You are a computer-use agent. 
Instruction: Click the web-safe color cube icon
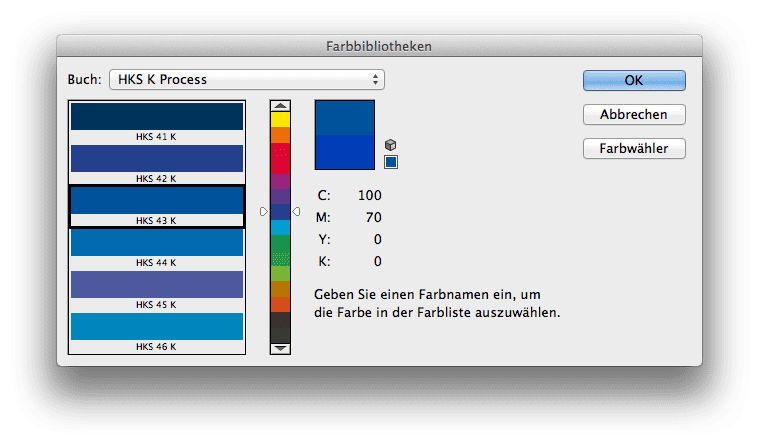391,145
